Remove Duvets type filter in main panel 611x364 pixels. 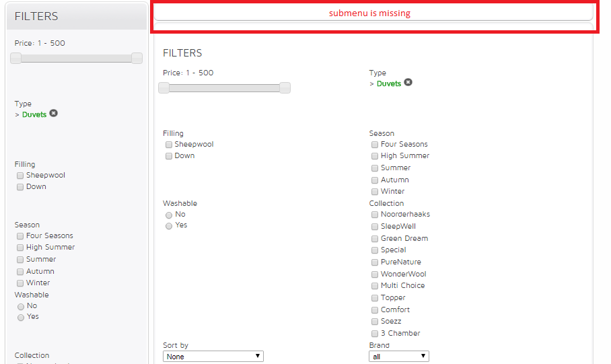408,82
